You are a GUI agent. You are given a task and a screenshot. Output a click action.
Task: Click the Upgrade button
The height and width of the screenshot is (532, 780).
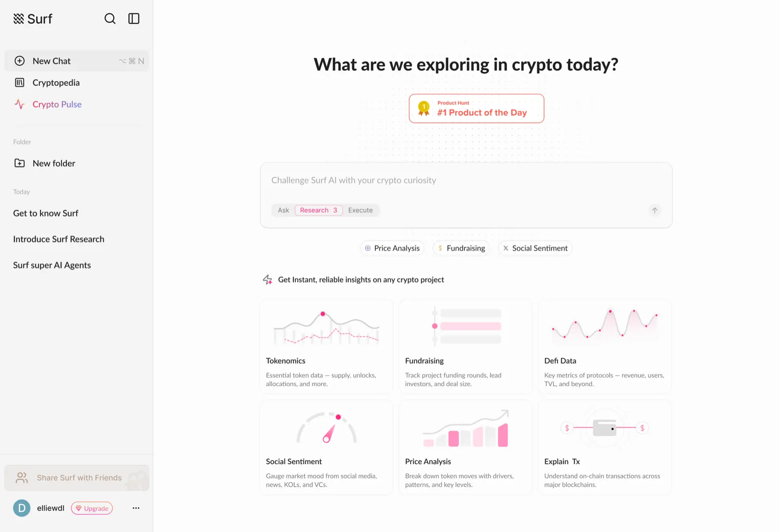[x=92, y=508]
